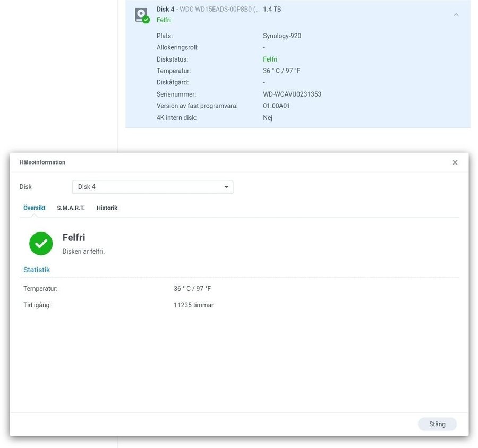Viewport: 478px width, 448px height.
Task: Click the Disk 4 hard drive icon
Action: click(141, 15)
